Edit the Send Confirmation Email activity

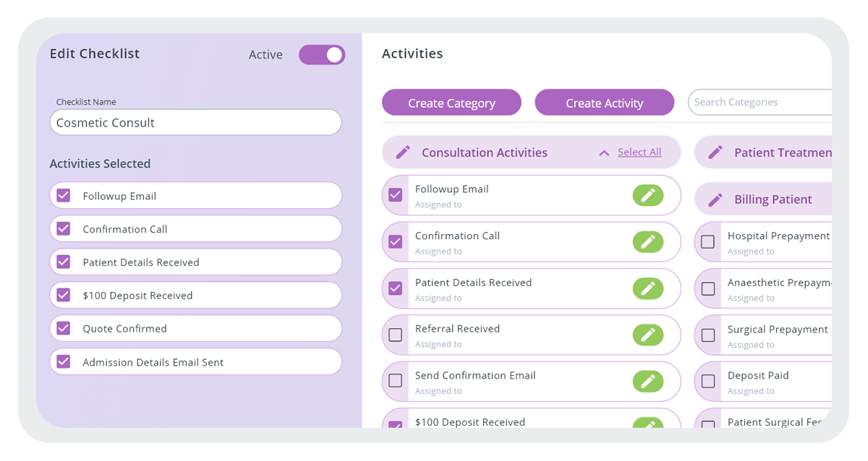coord(649,382)
